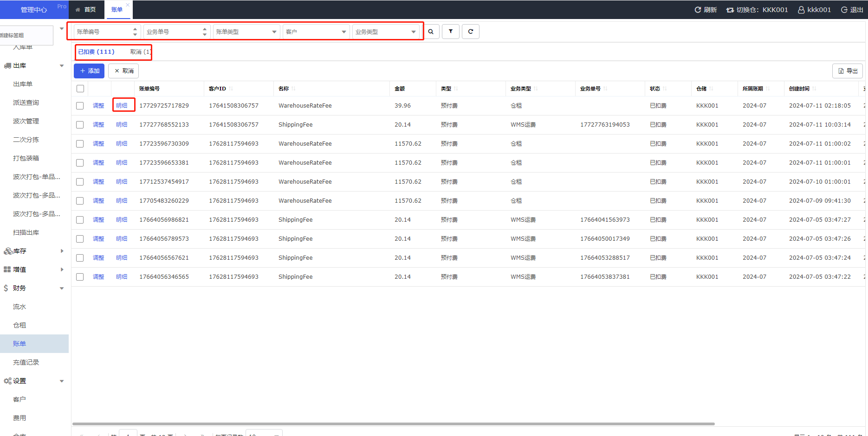Collapse the 出库 sidebar section arrow
This screenshot has width=868, height=436.
(x=62, y=65)
